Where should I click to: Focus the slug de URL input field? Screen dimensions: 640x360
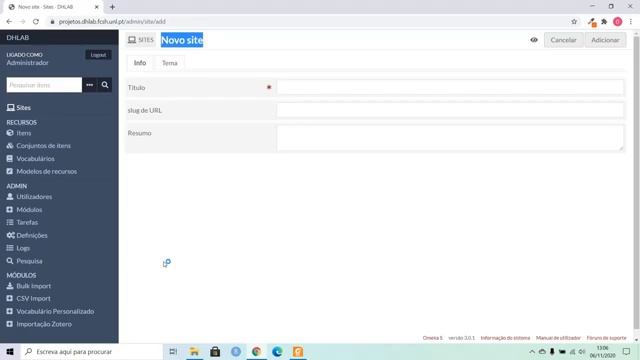(x=450, y=110)
